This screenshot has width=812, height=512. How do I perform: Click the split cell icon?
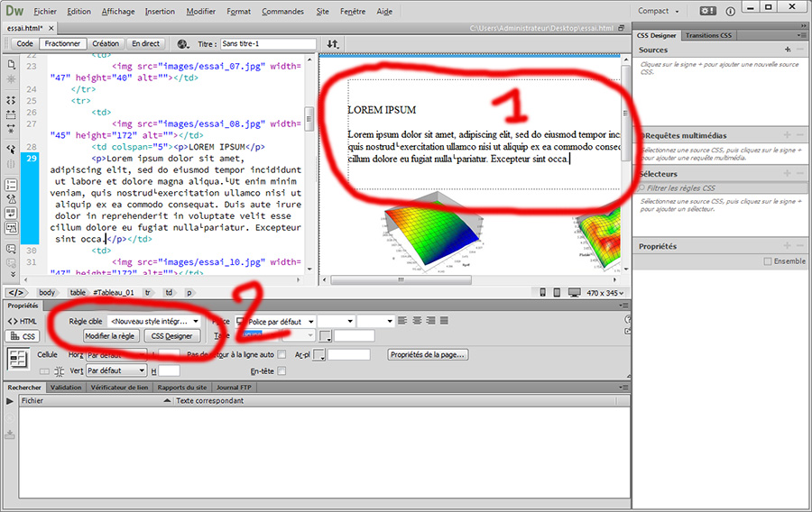point(60,371)
